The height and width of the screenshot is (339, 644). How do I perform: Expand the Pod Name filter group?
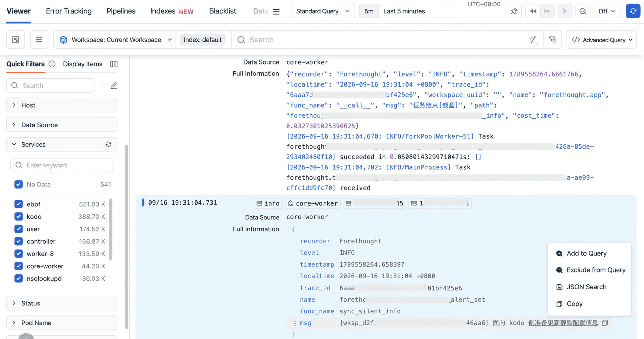[x=62, y=323]
